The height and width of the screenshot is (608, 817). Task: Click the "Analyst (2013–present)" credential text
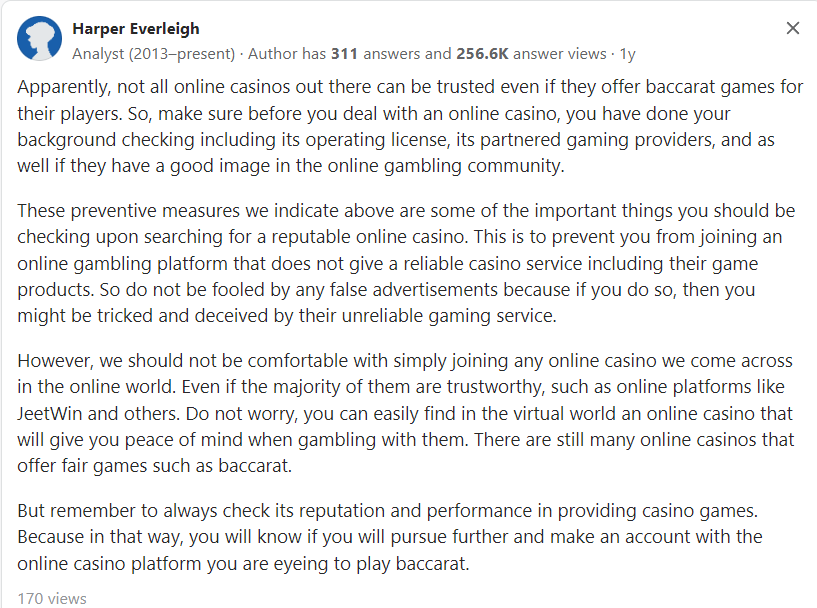pyautogui.click(x=154, y=53)
